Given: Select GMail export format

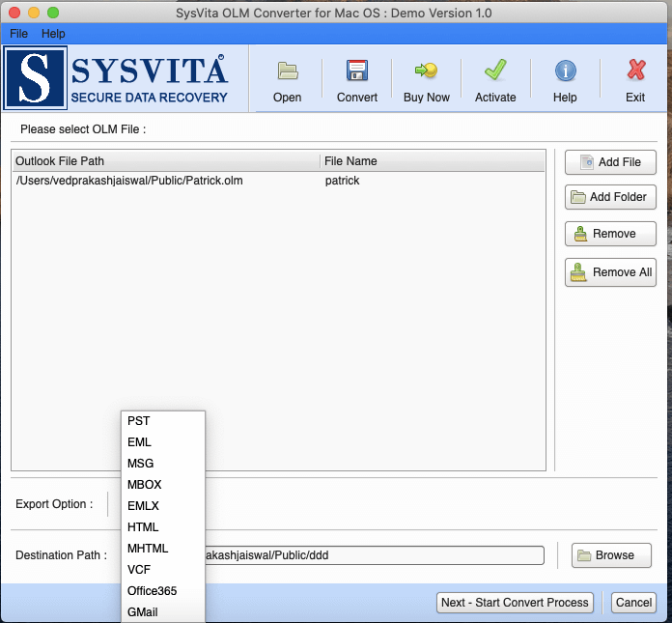Looking at the screenshot, I should click(x=143, y=612).
